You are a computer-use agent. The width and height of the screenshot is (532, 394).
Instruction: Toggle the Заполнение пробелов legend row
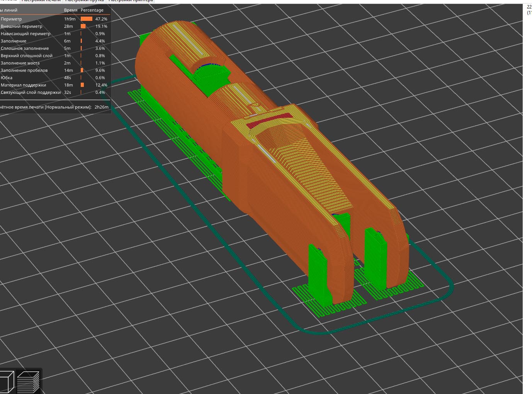click(x=55, y=70)
